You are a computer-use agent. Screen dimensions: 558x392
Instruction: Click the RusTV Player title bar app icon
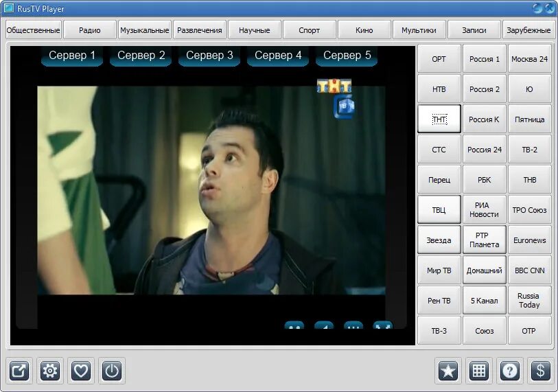[8, 8]
